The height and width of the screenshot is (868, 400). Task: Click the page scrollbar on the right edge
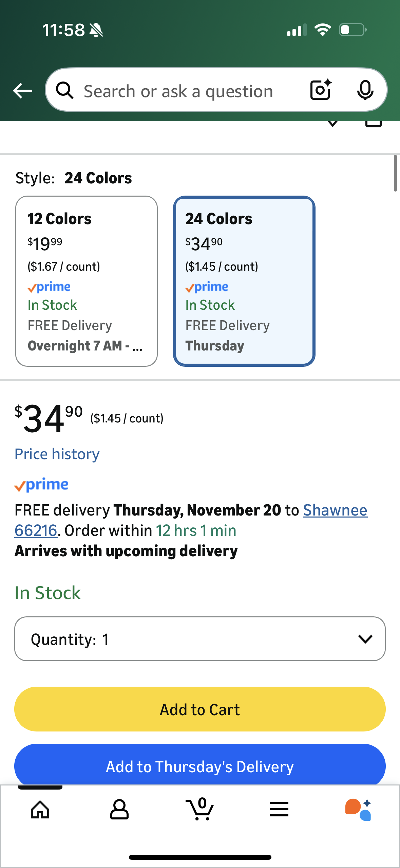pyautogui.click(x=395, y=173)
